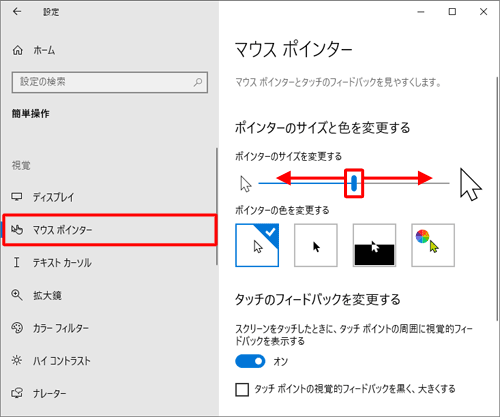Click the small pointer icon beside the slider
This screenshot has width=500, height=417.
pos(246,184)
